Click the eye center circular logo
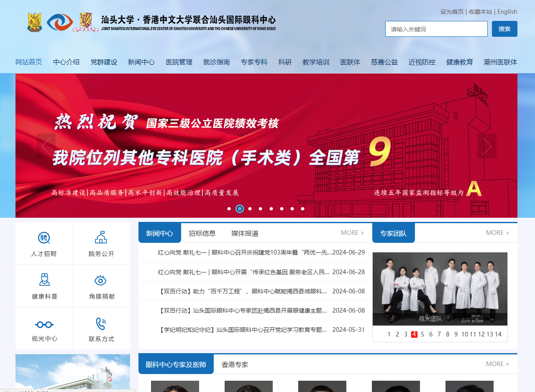This screenshot has height=392, width=535. coord(60,22)
